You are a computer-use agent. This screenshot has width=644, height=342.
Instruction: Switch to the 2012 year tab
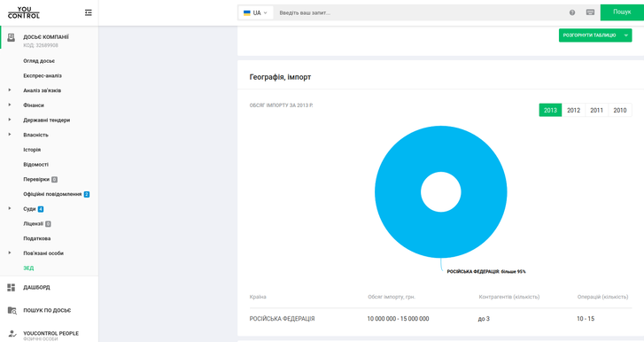click(x=573, y=110)
